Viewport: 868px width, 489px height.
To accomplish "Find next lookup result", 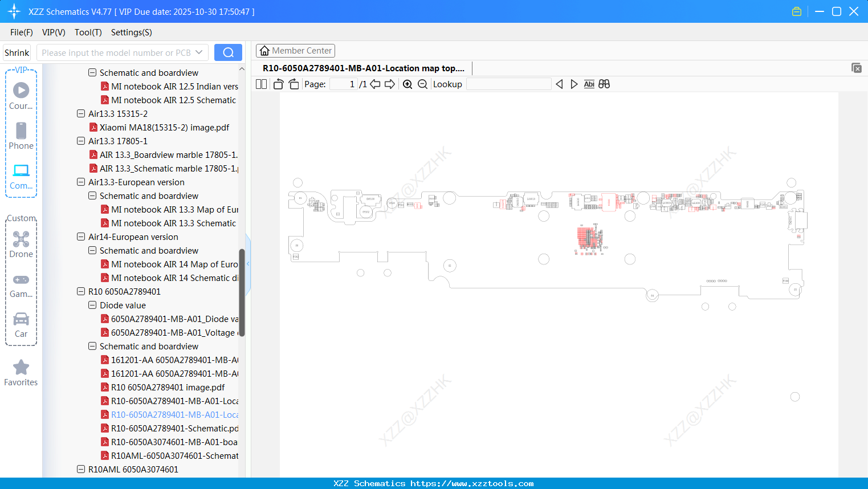I will pos(574,84).
